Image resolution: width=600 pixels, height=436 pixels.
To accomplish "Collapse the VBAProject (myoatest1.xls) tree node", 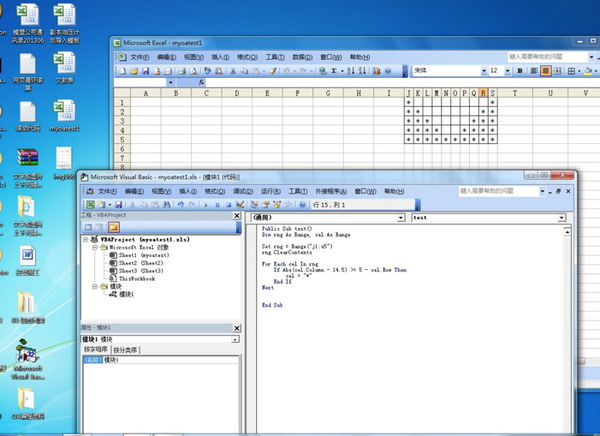I will click(86, 240).
